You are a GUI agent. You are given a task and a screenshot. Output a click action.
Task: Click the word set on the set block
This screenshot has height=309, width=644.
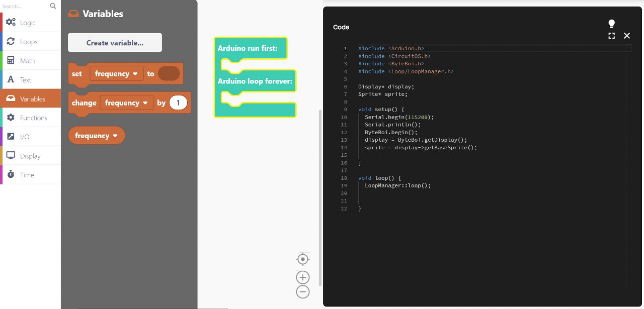point(77,74)
